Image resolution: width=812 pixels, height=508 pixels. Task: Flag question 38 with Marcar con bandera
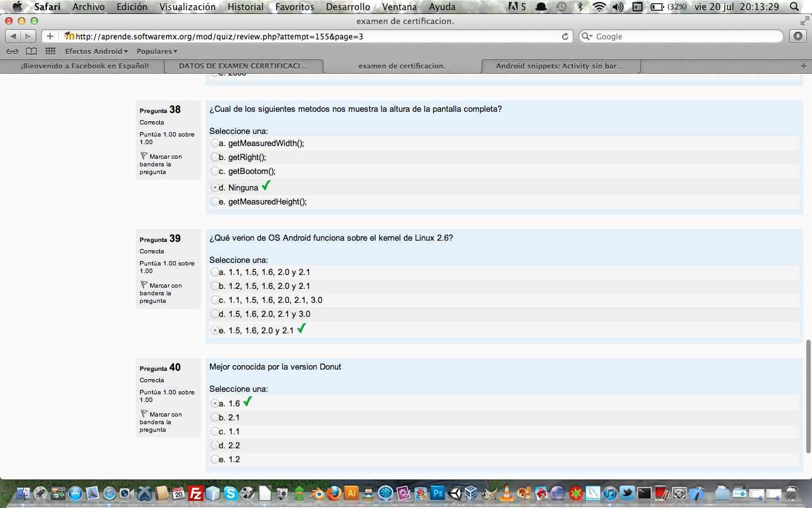click(x=160, y=164)
